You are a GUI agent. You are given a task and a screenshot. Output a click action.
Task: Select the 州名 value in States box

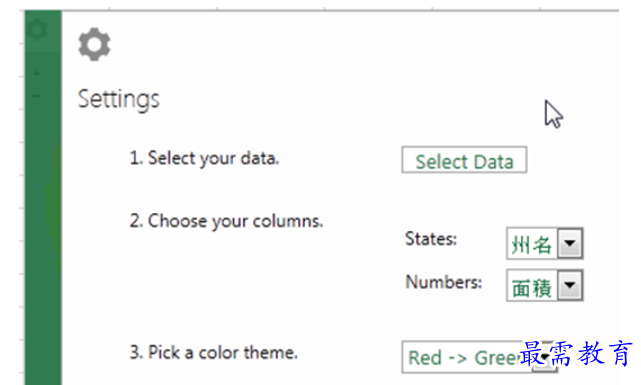pos(531,245)
